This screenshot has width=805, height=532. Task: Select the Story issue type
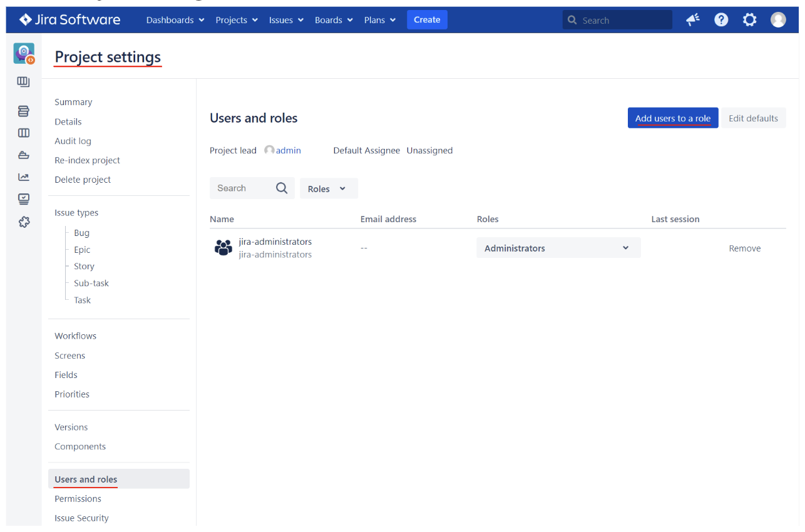pos(84,267)
